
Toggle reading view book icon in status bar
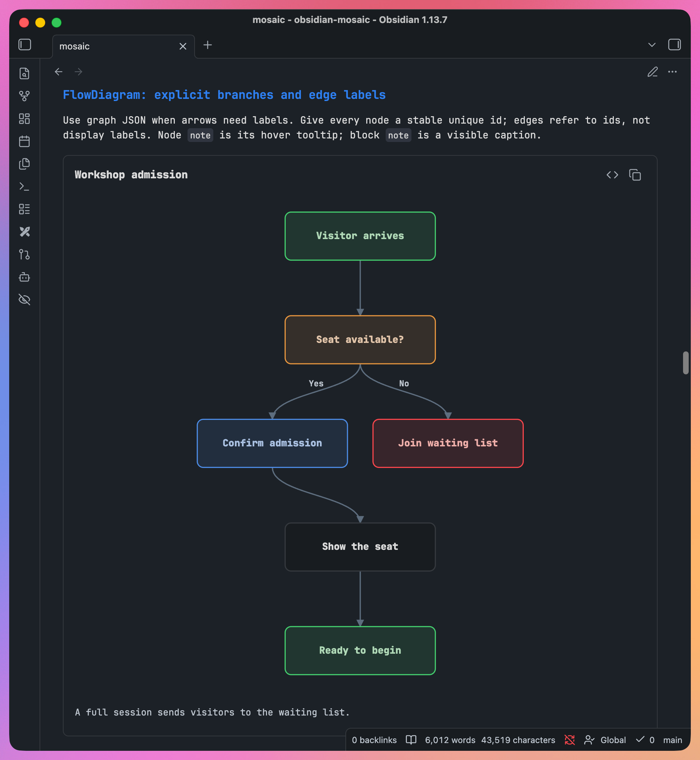click(x=411, y=740)
